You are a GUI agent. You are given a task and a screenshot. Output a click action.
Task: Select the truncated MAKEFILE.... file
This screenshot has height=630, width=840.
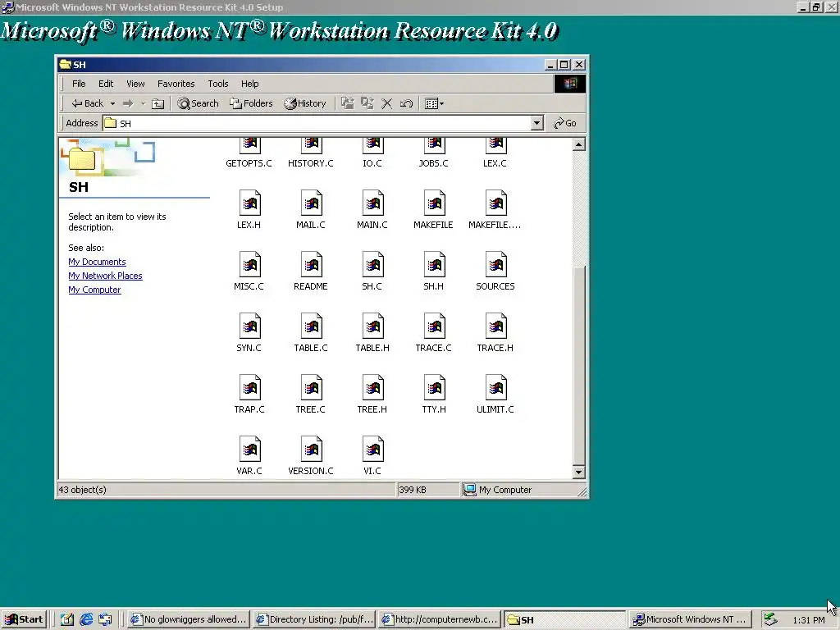coord(495,210)
